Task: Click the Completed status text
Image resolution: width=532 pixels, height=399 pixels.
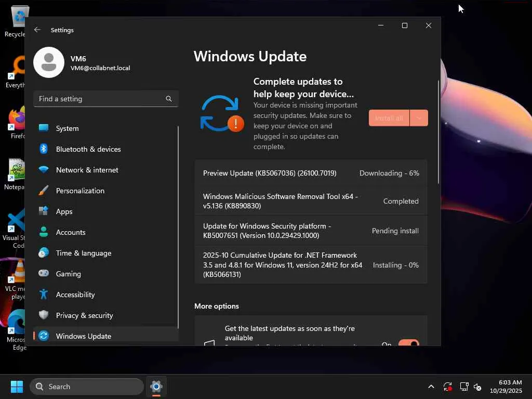Action: [x=401, y=201]
